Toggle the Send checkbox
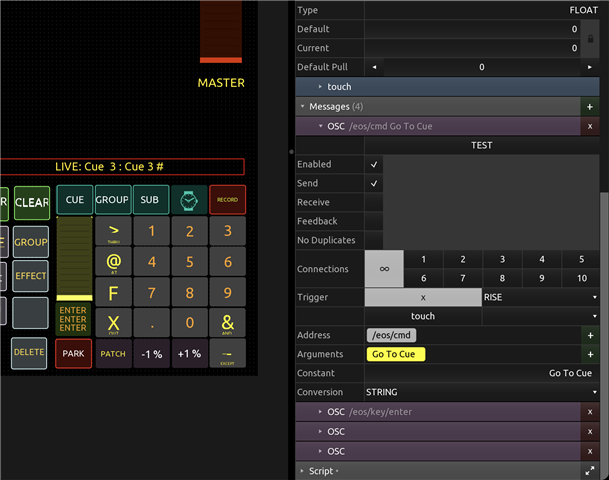The height and width of the screenshot is (480, 609). tap(374, 184)
